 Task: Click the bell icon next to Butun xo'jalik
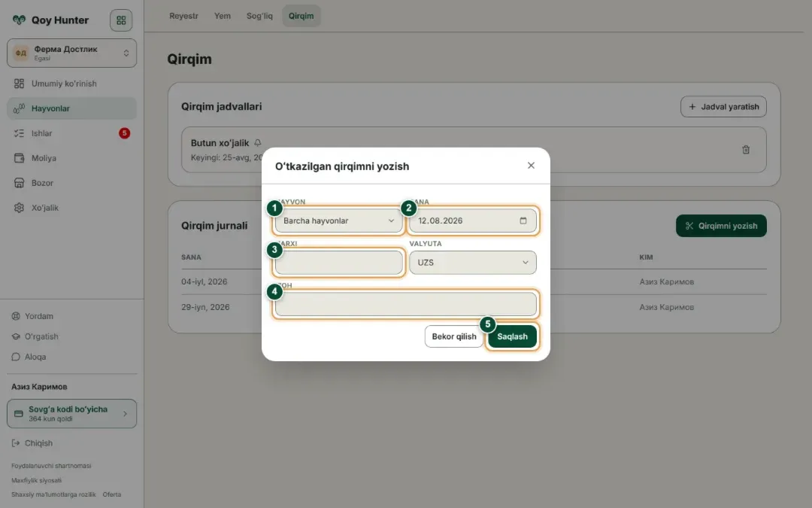[257, 142]
